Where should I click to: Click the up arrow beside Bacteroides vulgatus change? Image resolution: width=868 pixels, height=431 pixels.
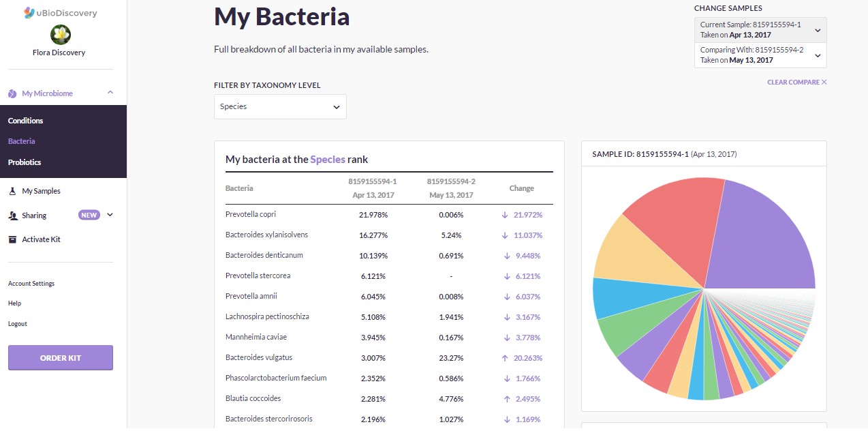click(x=505, y=357)
